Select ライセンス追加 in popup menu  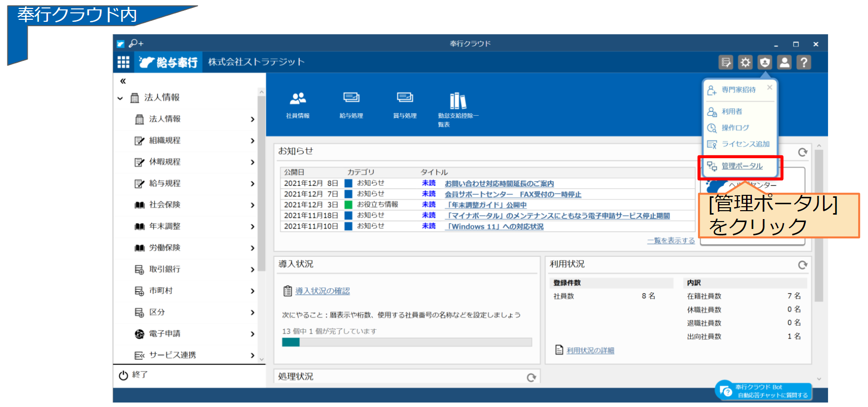click(739, 144)
